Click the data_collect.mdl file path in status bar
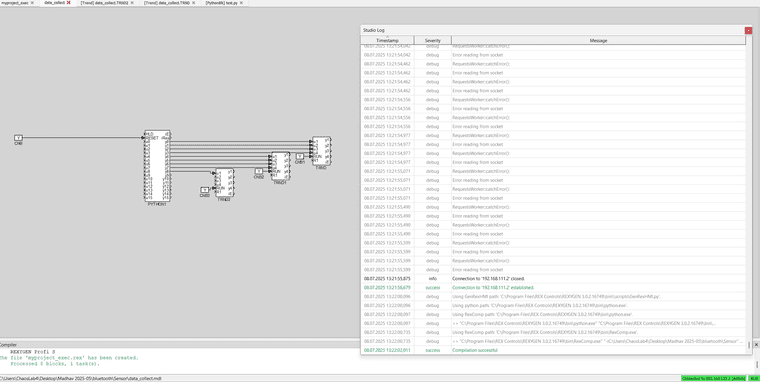This screenshot has height=382, width=760. 80,378
